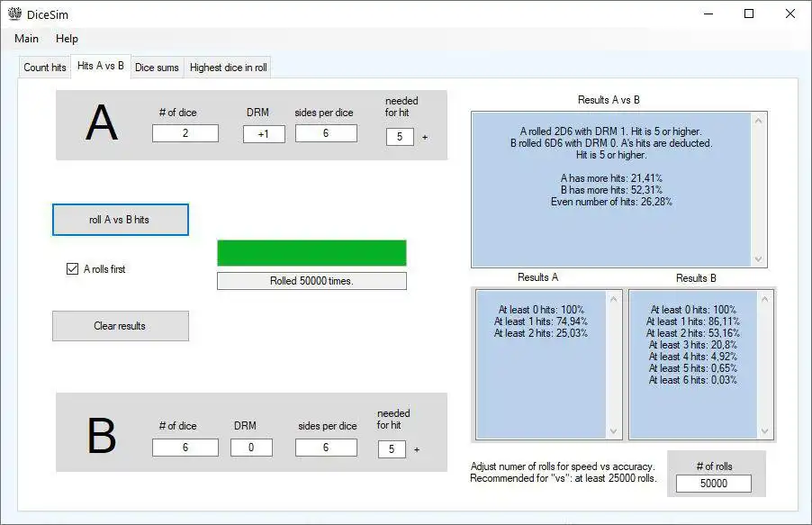Open the Help menu
Image resolution: width=812 pixels, height=525 pixels.
click(x=67, y=39)
